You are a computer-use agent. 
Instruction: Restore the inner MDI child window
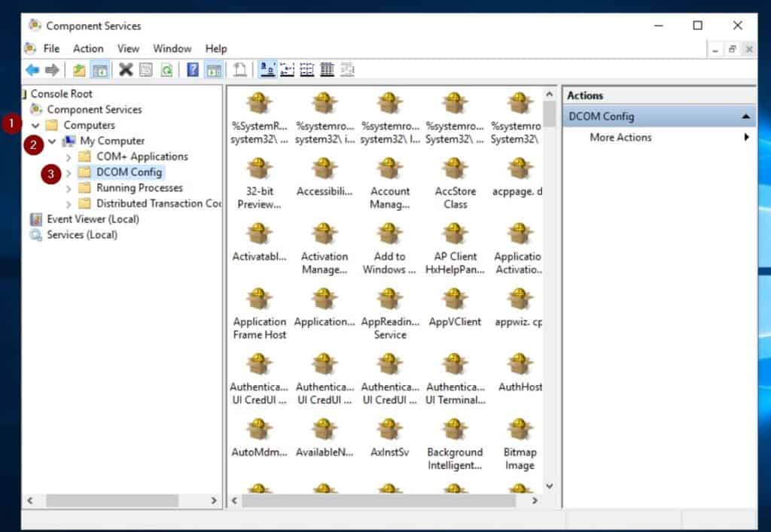[732, 49]
